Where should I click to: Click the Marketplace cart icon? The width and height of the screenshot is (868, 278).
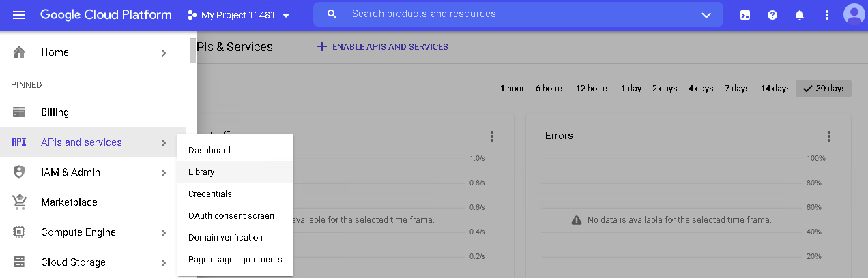(19, 202)
